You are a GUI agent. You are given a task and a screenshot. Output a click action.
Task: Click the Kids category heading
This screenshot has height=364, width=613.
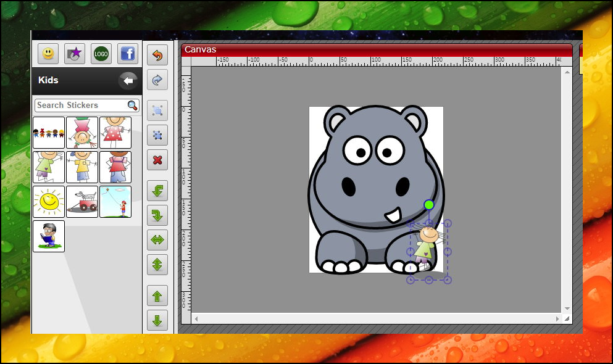tap(48, 80)
